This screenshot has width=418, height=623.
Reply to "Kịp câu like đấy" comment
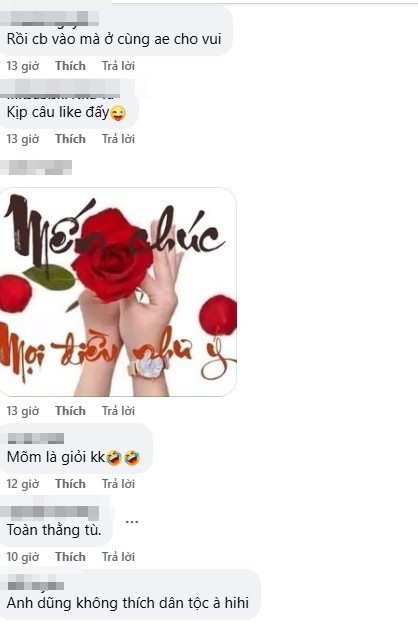coord(118,139)
